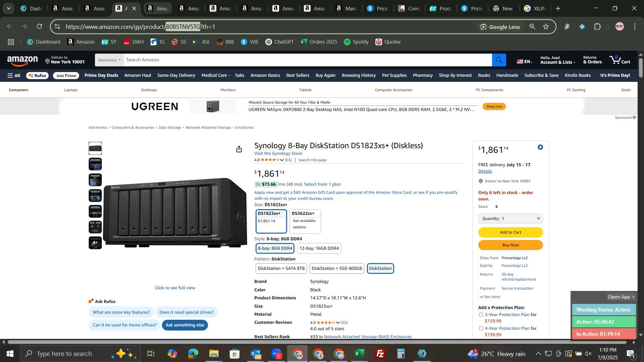Image resolution: width=644 pixels, height=362 pixels.
Task: Open the Chrome apps grid icon in bookmarks bar
Action: [x=11, y=42]
